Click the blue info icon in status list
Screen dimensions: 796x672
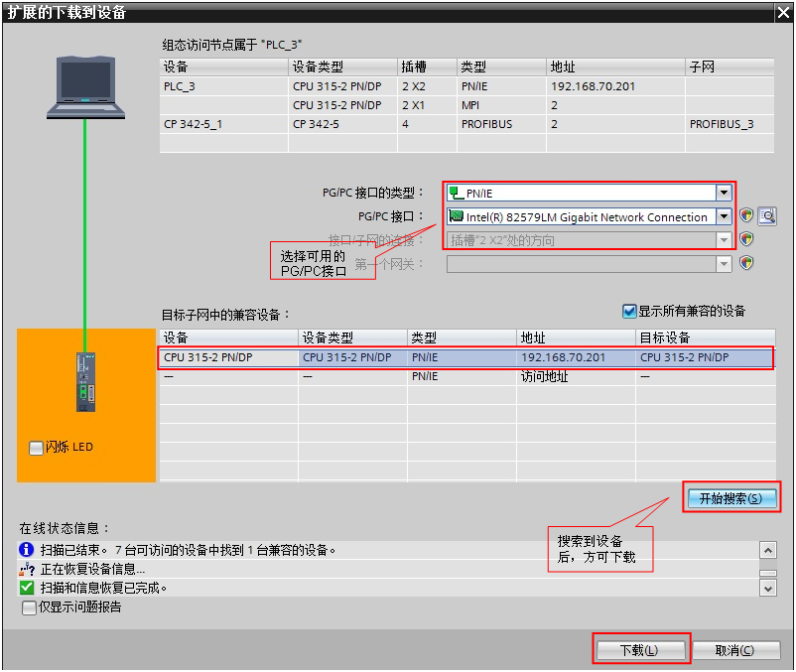click(26, 549)
